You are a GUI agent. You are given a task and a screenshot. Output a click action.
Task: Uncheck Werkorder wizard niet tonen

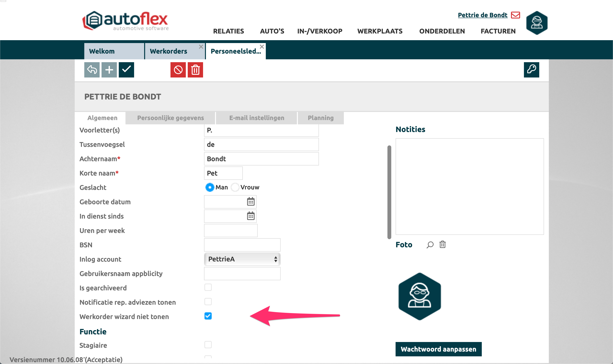[208, 316]
